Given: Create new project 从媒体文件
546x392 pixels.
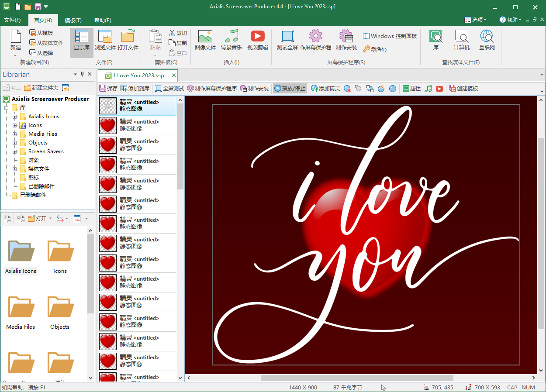Looking at the screenshot, I should [46, 43].
